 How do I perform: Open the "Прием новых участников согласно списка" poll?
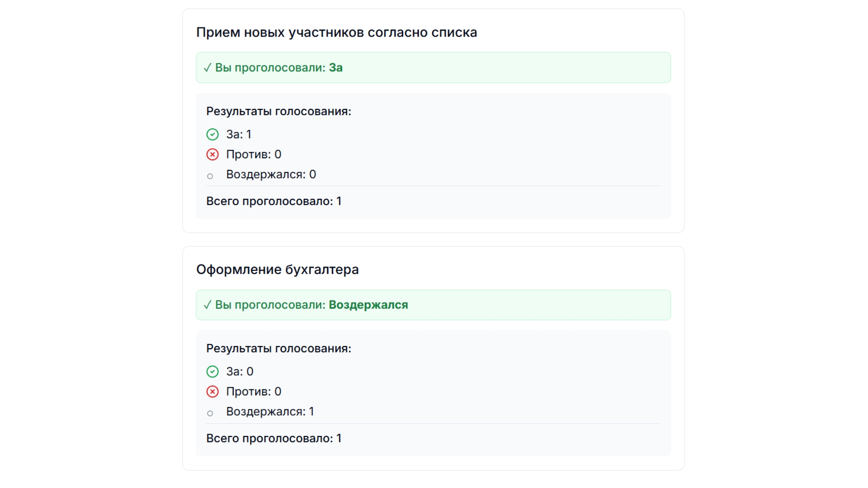point(336,32)
